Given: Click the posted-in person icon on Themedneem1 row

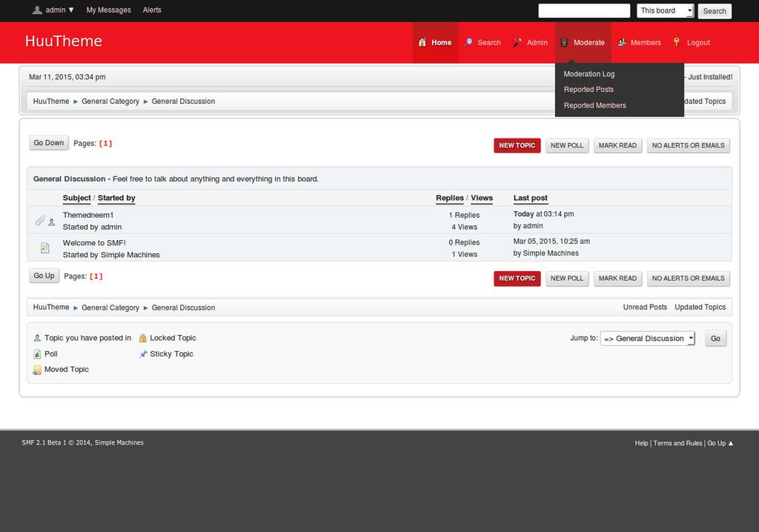Looking at the screenshot, I should point(51,222).
